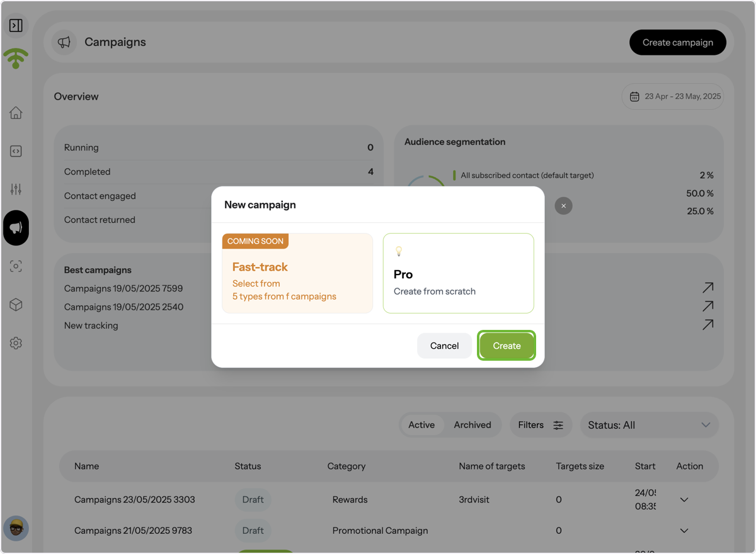
Task: Expand actions for Campaigns 21/05/2025 9783
Action: (x=684, y=531)
